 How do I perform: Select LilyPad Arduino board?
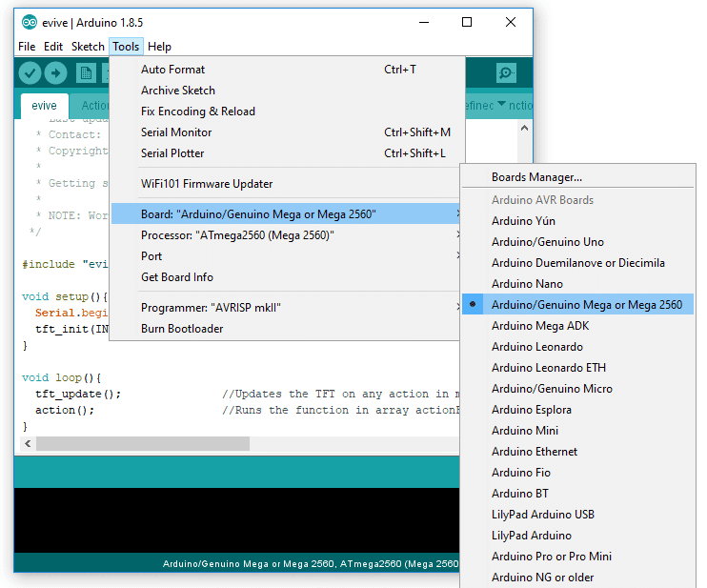577,536
